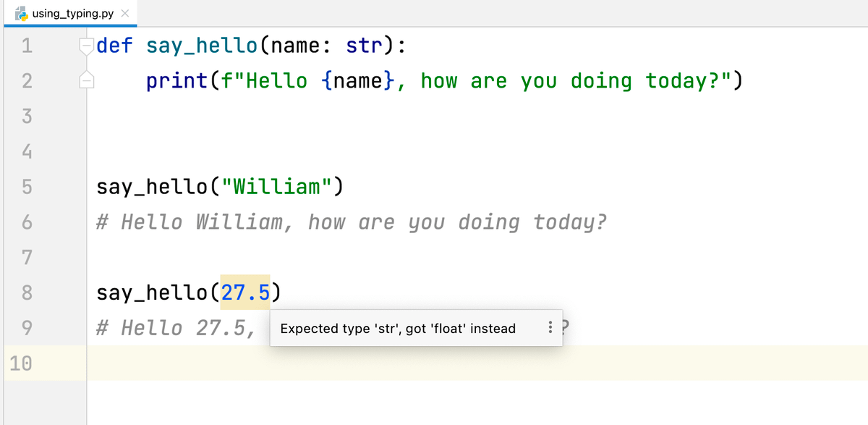868x425 pixels.
Task: Select the highlighted 27.5 argument
Action: point(244,292)
